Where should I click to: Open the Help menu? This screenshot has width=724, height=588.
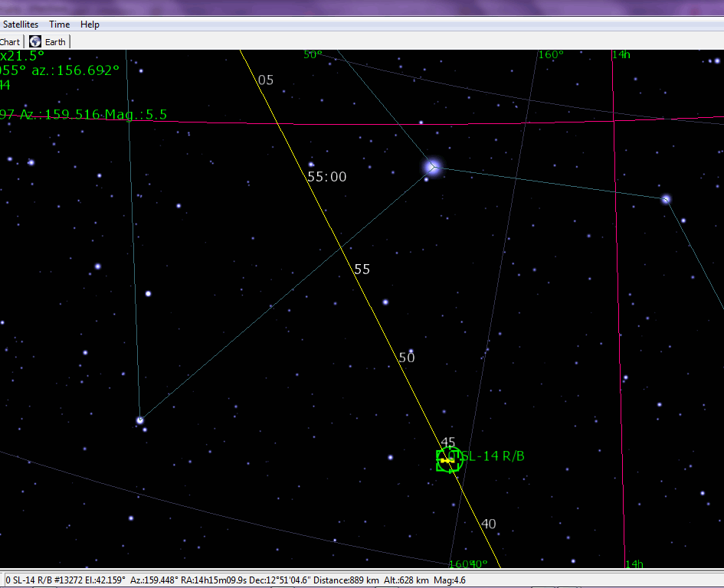(90, 24)
